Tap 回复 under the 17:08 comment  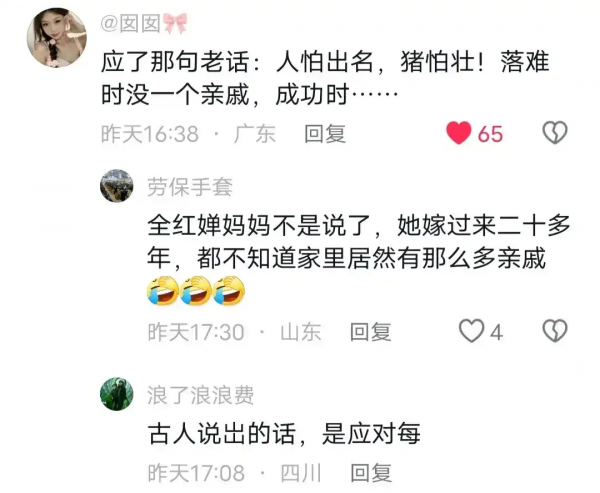click(371, 473)
